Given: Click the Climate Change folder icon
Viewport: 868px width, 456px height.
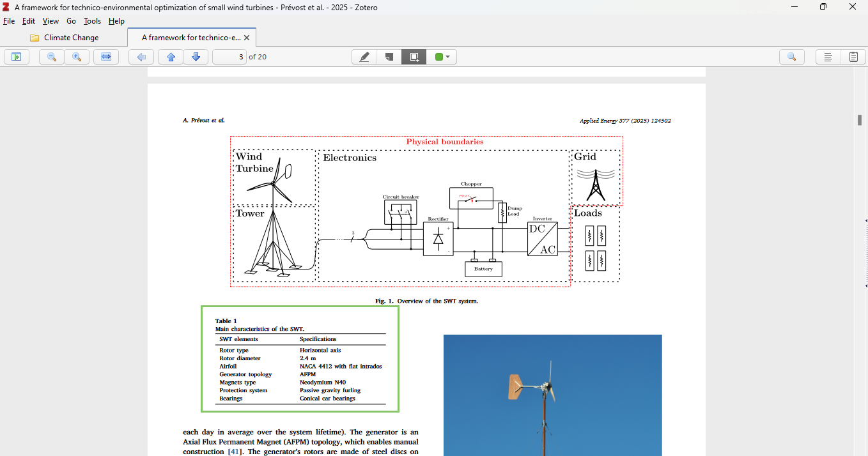Looking at the screenshot, I should point(35,38).
